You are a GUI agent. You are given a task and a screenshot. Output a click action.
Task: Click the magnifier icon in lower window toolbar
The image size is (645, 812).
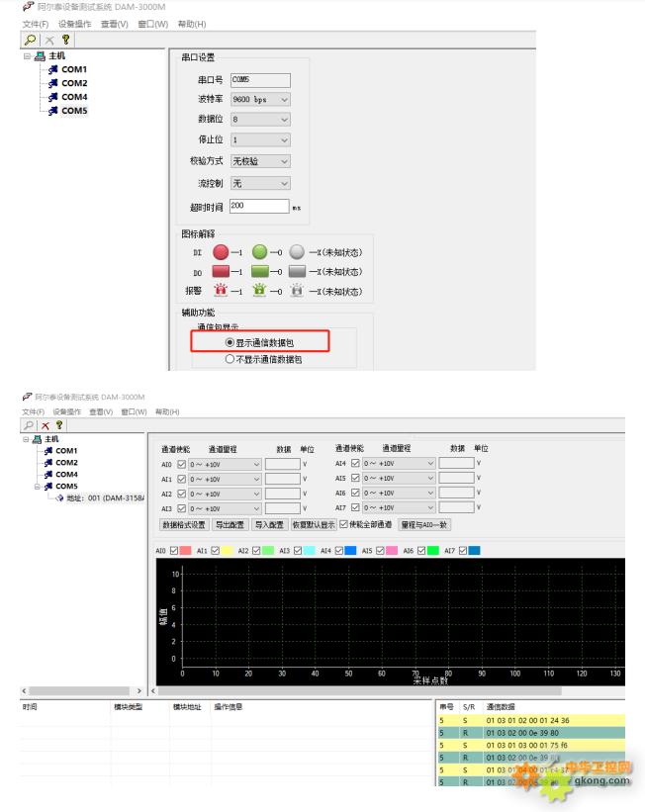click(29, 425)
